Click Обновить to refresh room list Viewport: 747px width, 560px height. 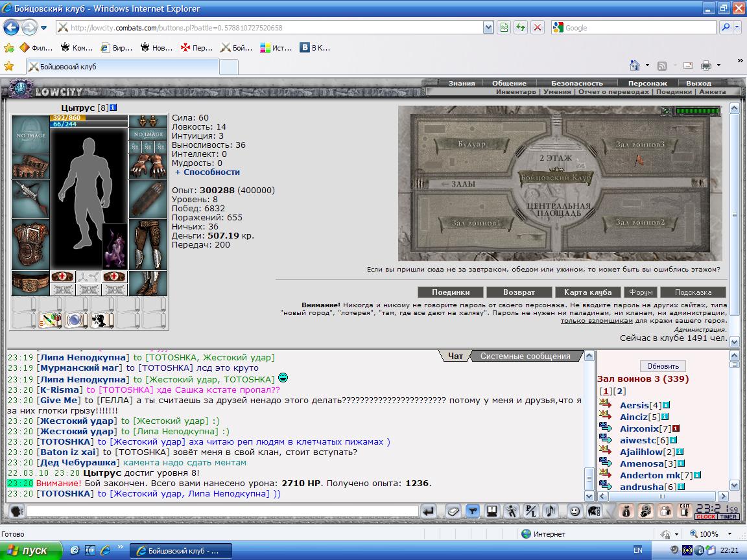[663, 366]
